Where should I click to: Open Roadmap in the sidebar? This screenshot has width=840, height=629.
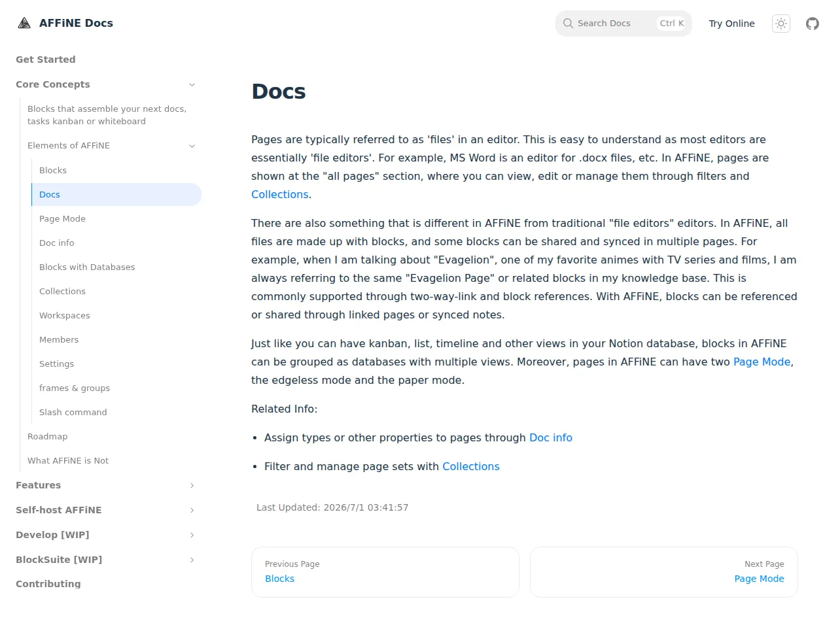coord(47,436)
